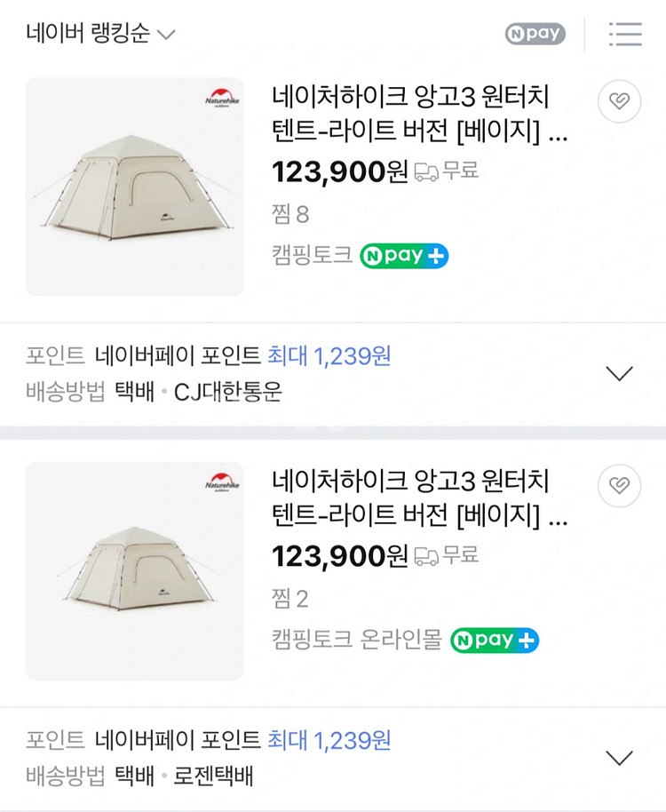
Task: Click the Npay plus badge beside 캠핑토크
Action: click(404, 256)
